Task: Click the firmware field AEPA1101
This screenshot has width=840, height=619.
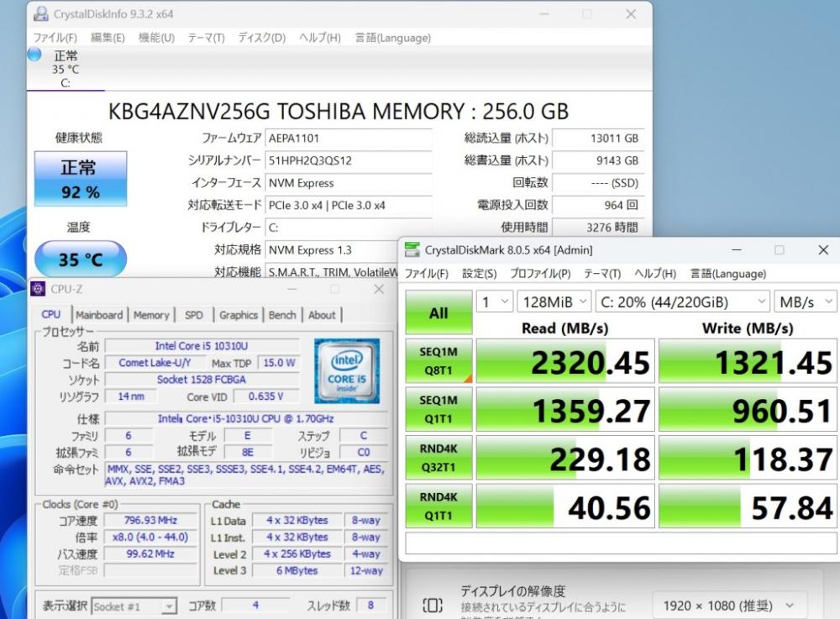Action: 349,138
